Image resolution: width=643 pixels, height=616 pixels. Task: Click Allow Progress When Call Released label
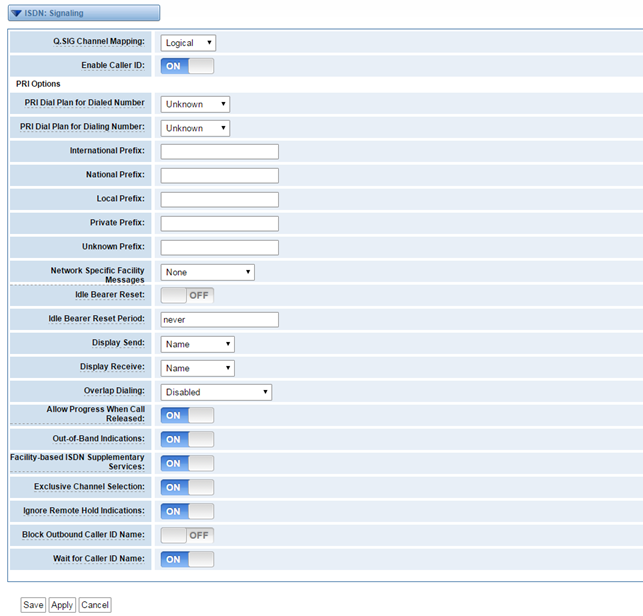point(96,414)
